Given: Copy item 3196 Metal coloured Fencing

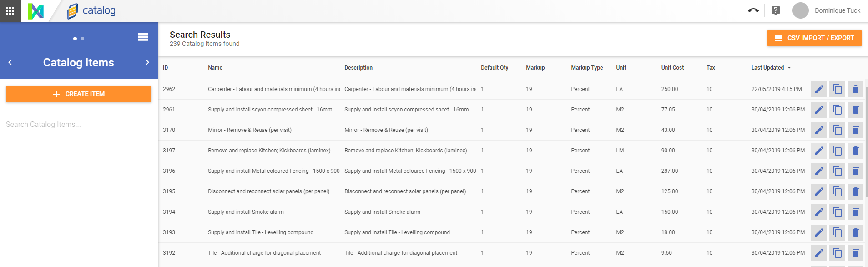Looking at the screenshot, I should (837, 171).
